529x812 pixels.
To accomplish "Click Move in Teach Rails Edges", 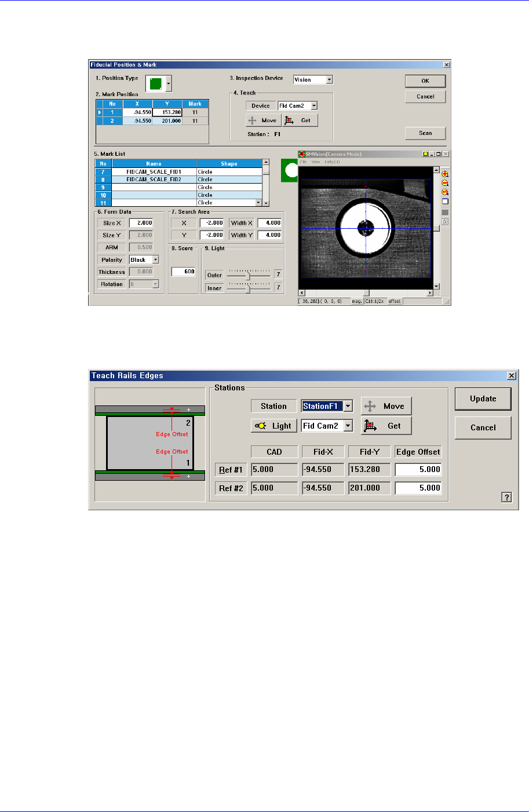I will (386, 406).
